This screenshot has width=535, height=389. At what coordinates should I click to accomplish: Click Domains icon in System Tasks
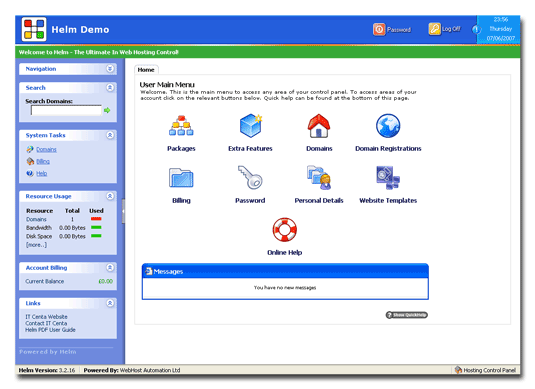point(30,149)
